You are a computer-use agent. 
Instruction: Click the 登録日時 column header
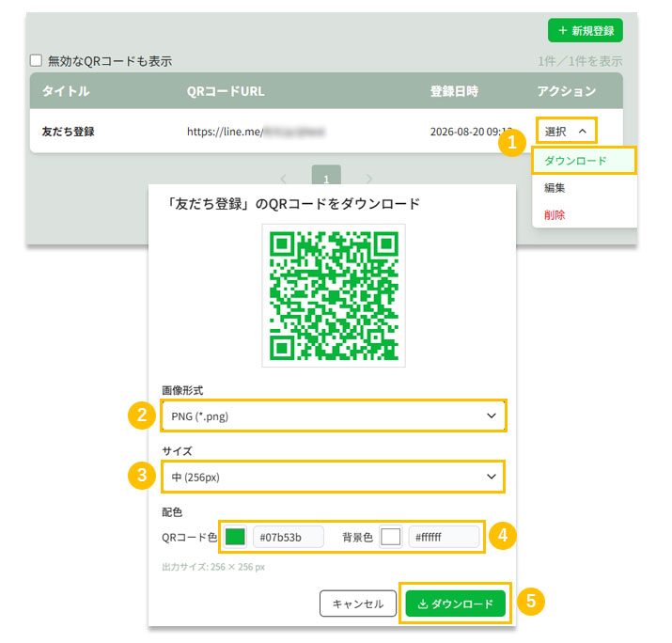point(454,91)
